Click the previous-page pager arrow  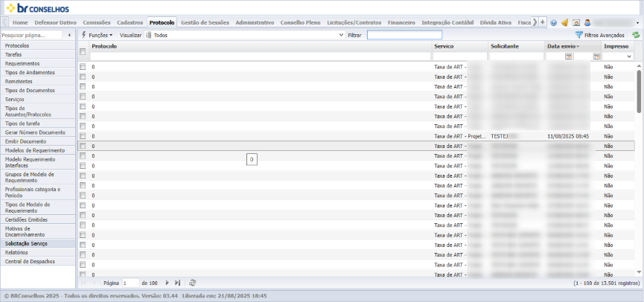(x=94, y=283)
